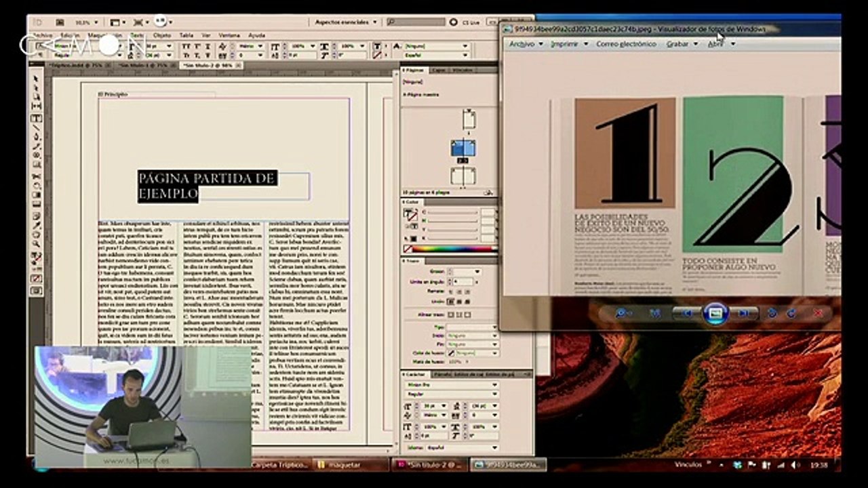
Task: Select the Page tool
Action: point(36,97)
